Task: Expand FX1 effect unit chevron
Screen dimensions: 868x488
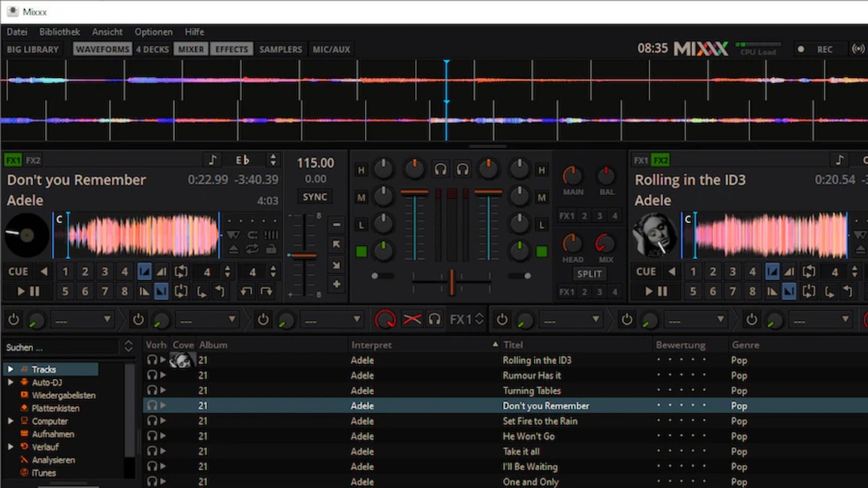Action: coord(479,319)
